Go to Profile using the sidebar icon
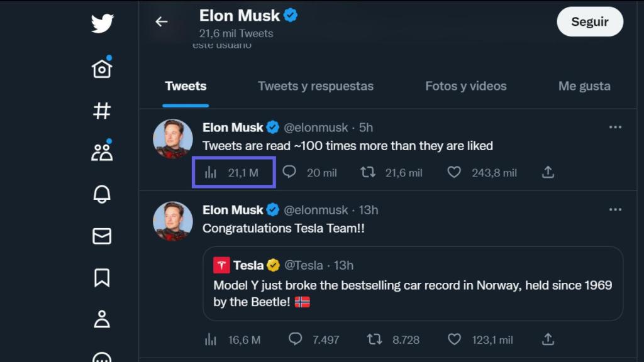Image resolution: width=644 pixels, height=362 pixels. [101, 321]
